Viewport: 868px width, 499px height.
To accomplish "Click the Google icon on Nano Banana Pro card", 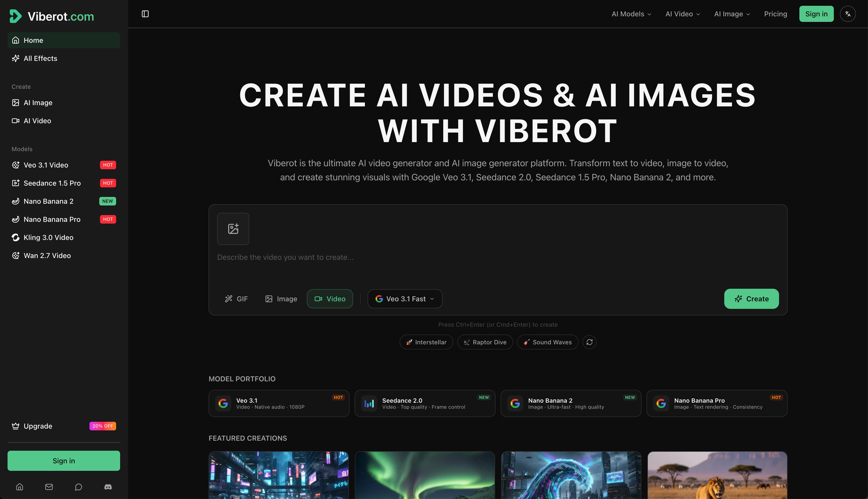I will (661, 403).
